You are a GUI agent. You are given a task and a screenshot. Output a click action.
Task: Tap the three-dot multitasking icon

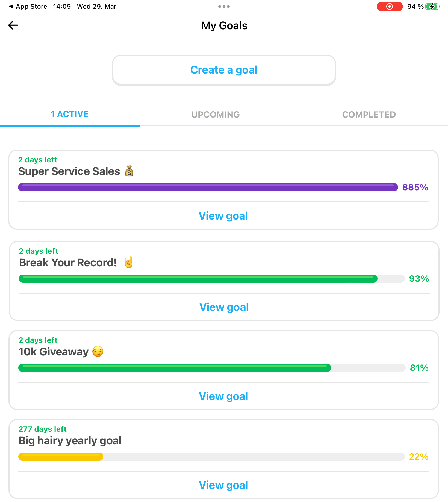(x=224, y=7)
